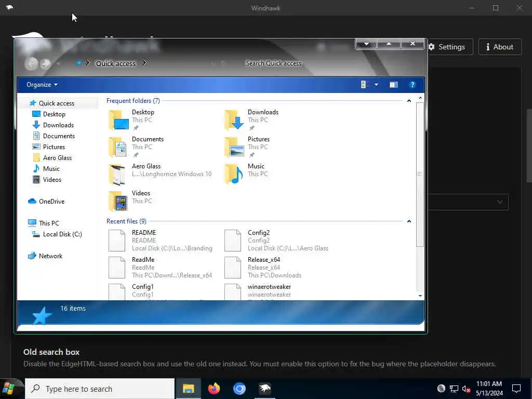
Task: Select the winaerotweaker recent file
Action: (x=259, y=291)
